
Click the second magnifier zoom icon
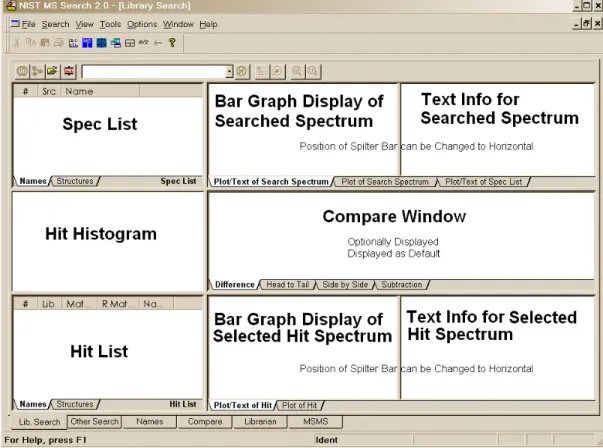[x=313, y=72]
